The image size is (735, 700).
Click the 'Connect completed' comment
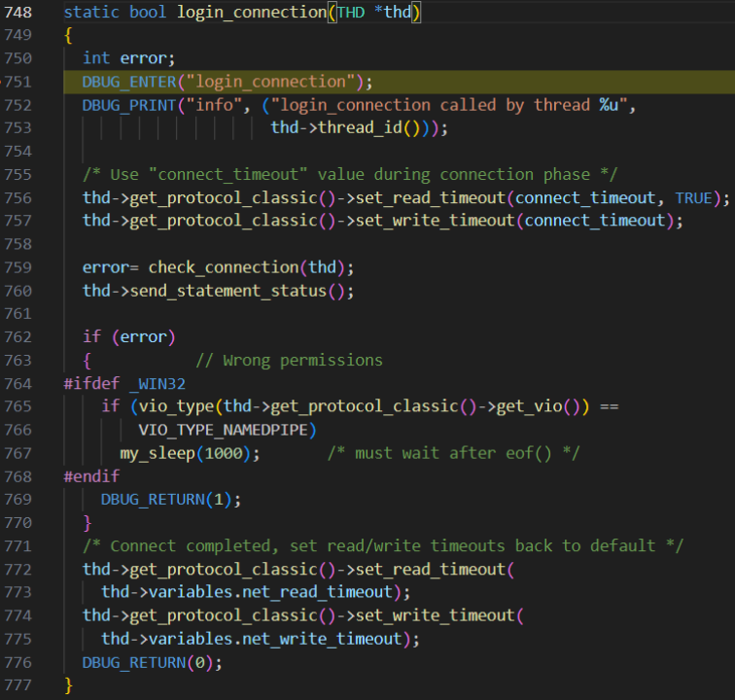[x=383, y=546]
